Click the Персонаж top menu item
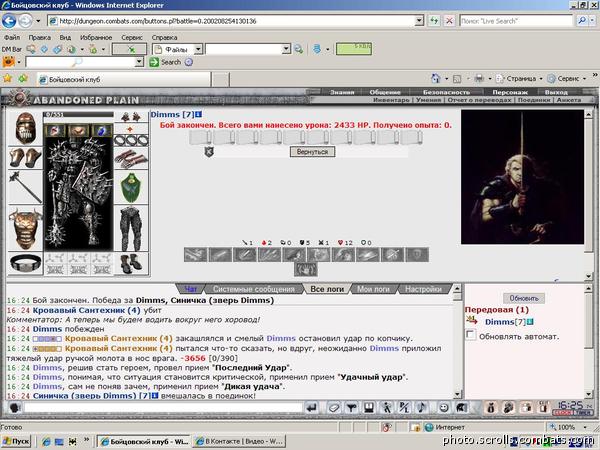This screenshot has width=600, height=450. pos(510,92)
